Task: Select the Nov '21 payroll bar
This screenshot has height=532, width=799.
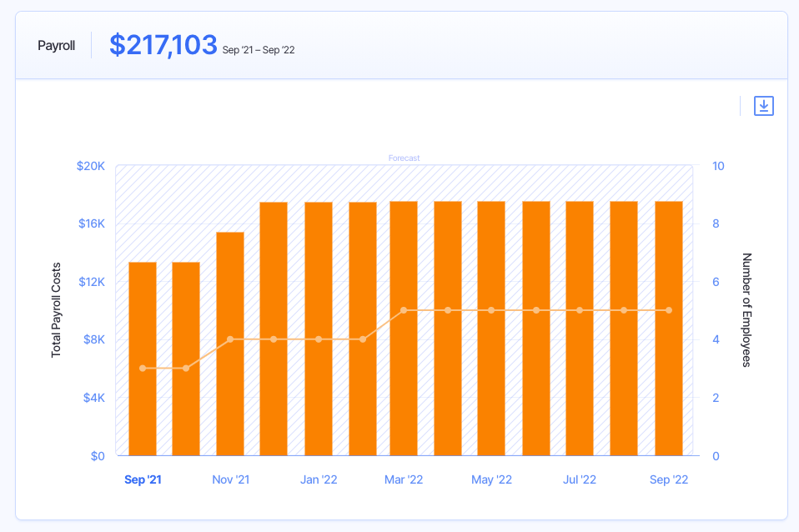Action: [230, 344]
